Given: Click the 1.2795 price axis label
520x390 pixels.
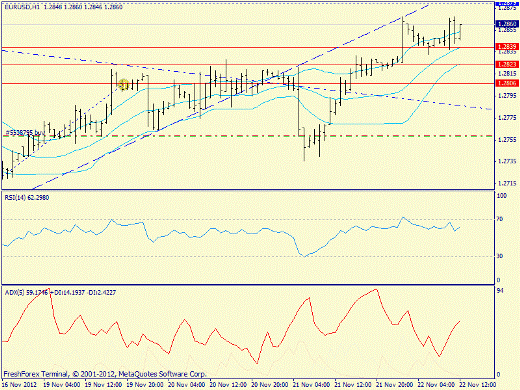Looking at the screenshot, I should click(x=507, y=96).
